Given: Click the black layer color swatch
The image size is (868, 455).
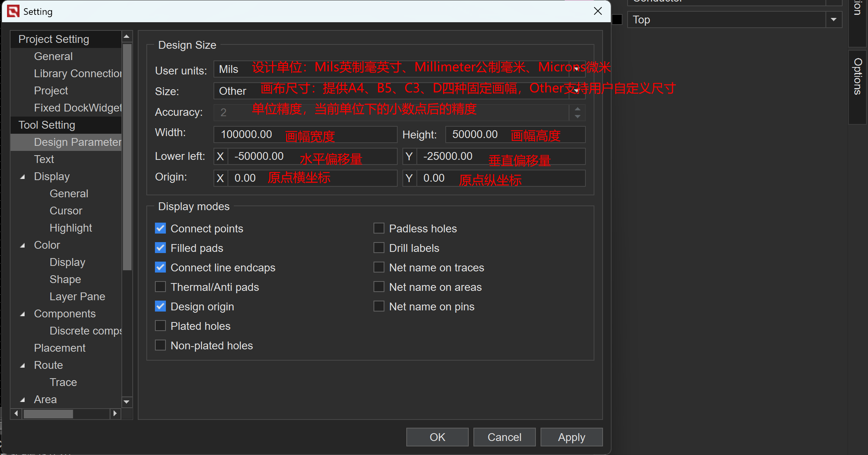Looking at the screenshot, I should (x=617, y=19).
